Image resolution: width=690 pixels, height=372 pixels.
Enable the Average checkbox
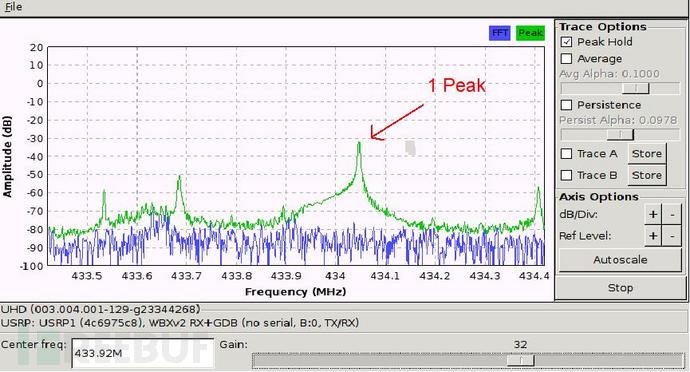point(566,59)
